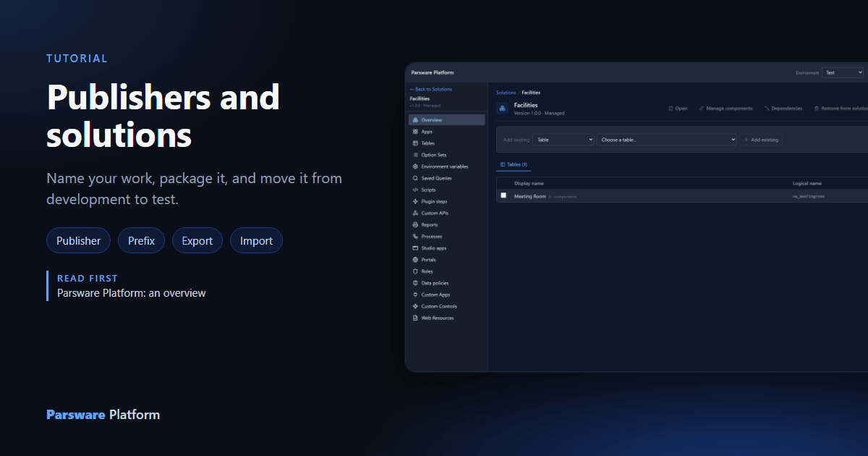The image size is (868, 456).
Task: Open Saved Queries magnifier icon
Action: (415, 178)
